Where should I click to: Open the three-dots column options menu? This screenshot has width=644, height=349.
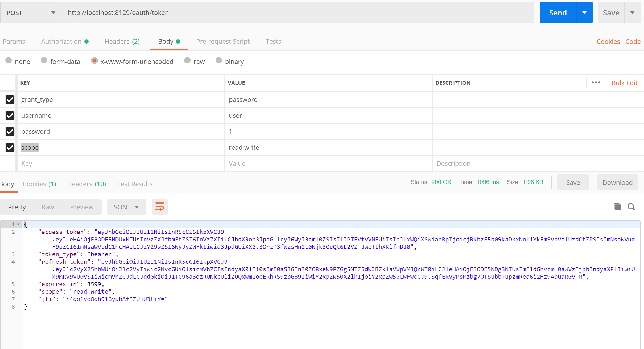596,83
